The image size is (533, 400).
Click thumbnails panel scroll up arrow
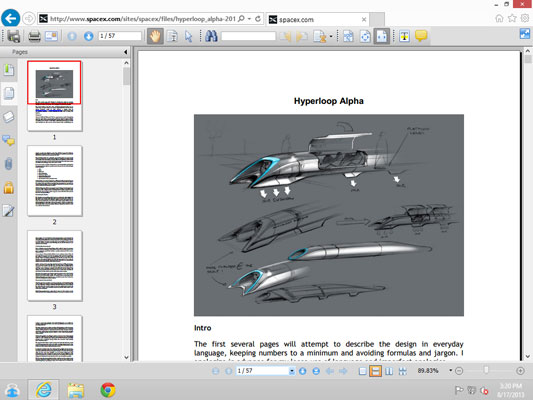126,63
